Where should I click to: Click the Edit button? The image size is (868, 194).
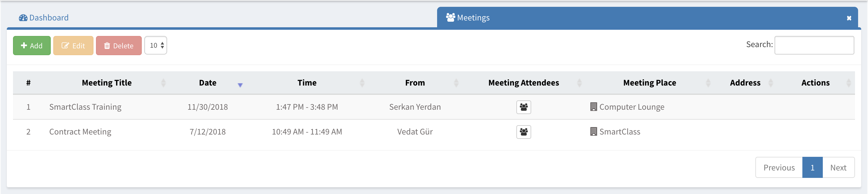[73, 46]
